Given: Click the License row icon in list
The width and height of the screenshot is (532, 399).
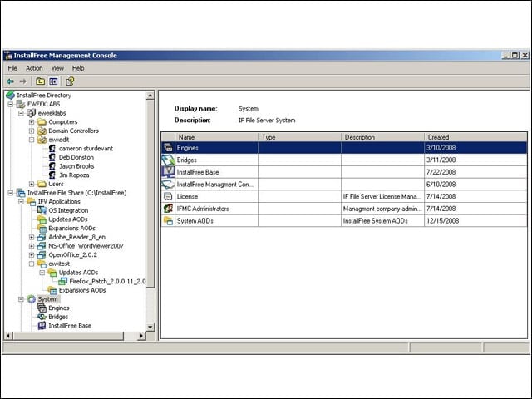Looking at the screenshot, I should [168, 196].
